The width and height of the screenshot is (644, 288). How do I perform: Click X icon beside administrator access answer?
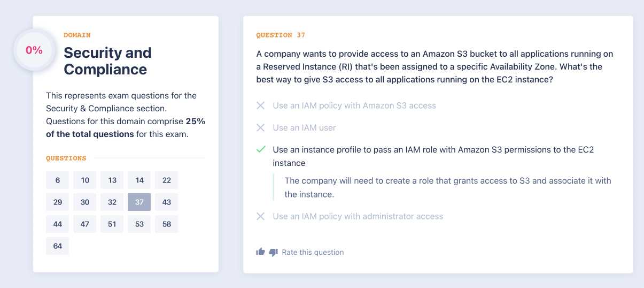[x=261, y=216]
